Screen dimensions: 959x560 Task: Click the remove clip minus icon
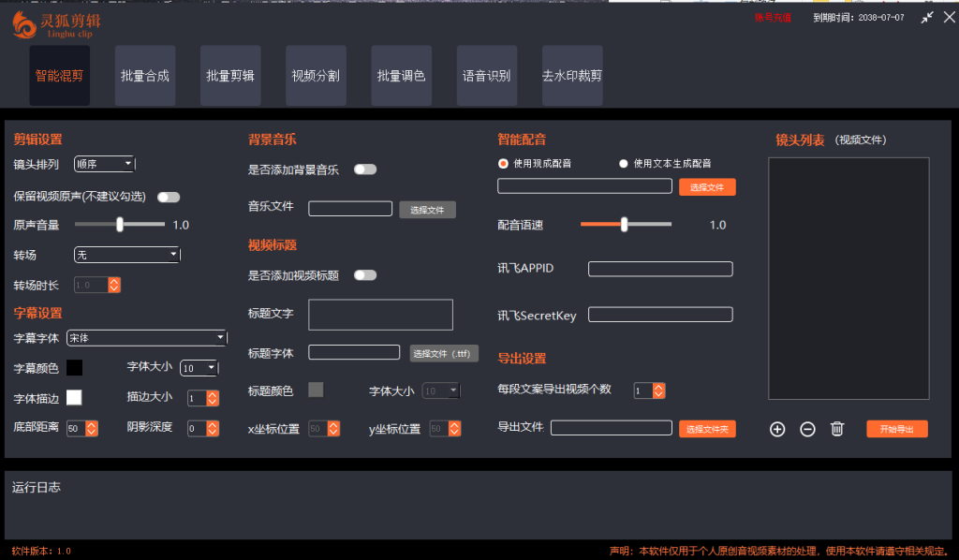pos(807,429)
